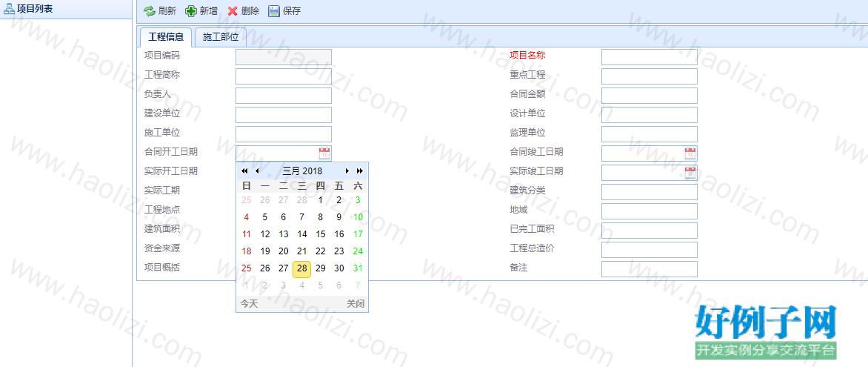Select March 12 in the calendar
Viewport: 868px width, 367px height.
click(x=265, y=234)
